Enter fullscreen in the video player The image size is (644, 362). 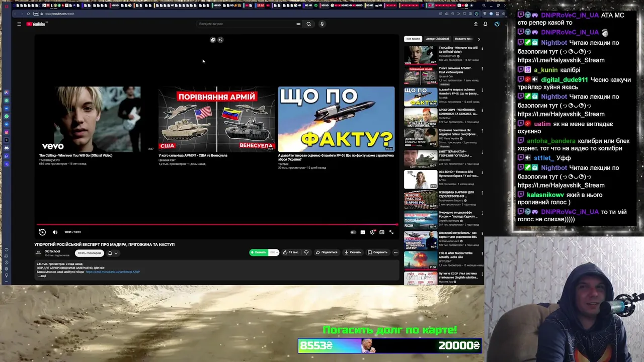tap(391, 232)
